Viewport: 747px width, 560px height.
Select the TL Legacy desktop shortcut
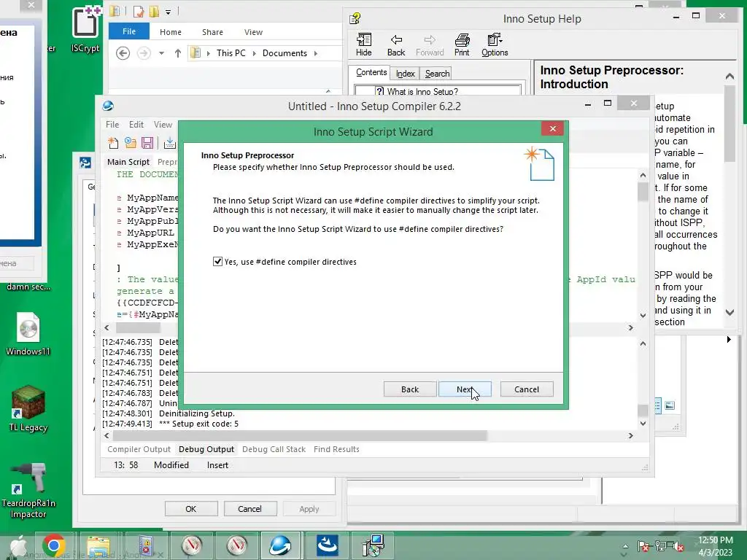(28, 409)
